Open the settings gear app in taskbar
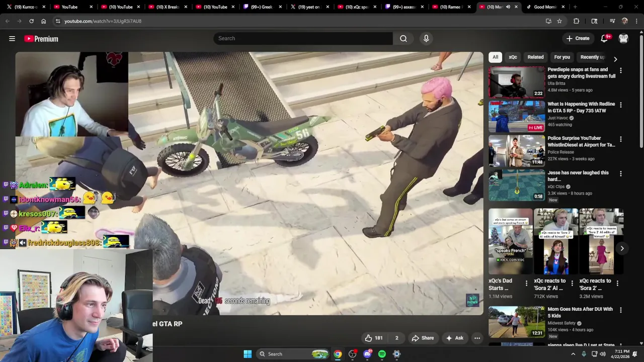The height and width of the screenshot is (362, 644). point(396,354)
